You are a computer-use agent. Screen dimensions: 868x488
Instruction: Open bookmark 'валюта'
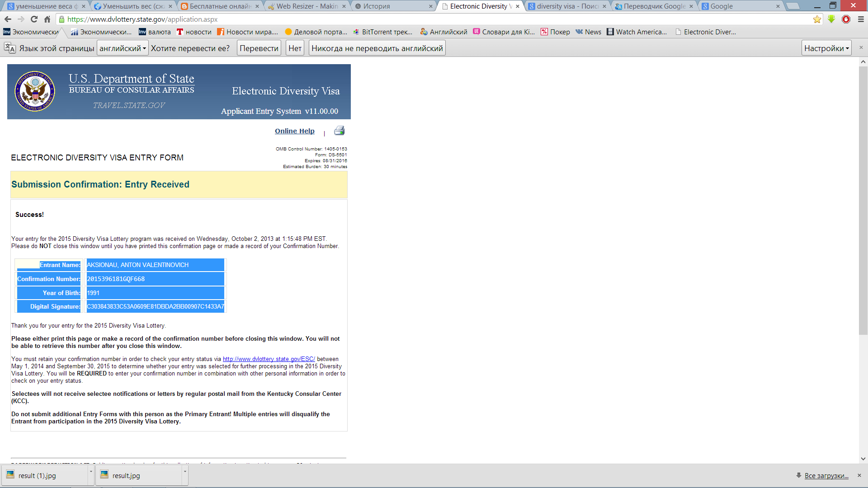155,32
